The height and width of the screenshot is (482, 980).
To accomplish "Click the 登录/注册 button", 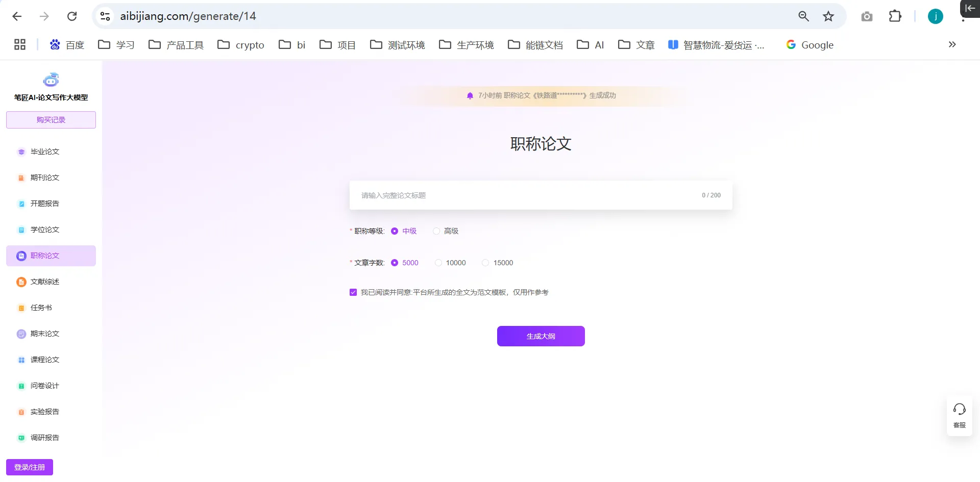I will tap(30, 467).
